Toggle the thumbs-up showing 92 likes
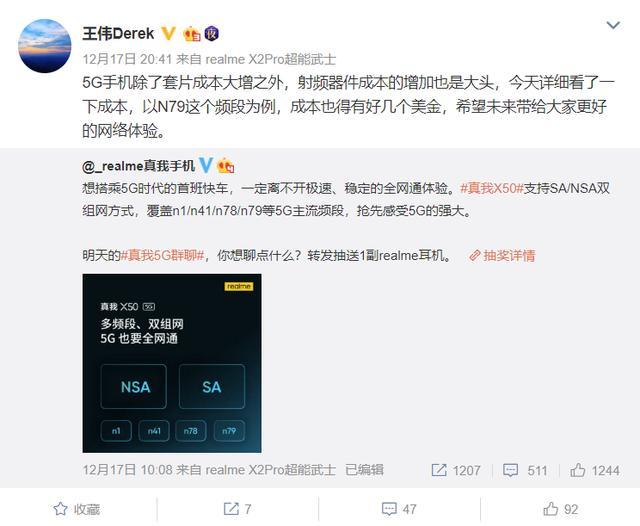Screen dimensions: 640x526 coord(560,509)
